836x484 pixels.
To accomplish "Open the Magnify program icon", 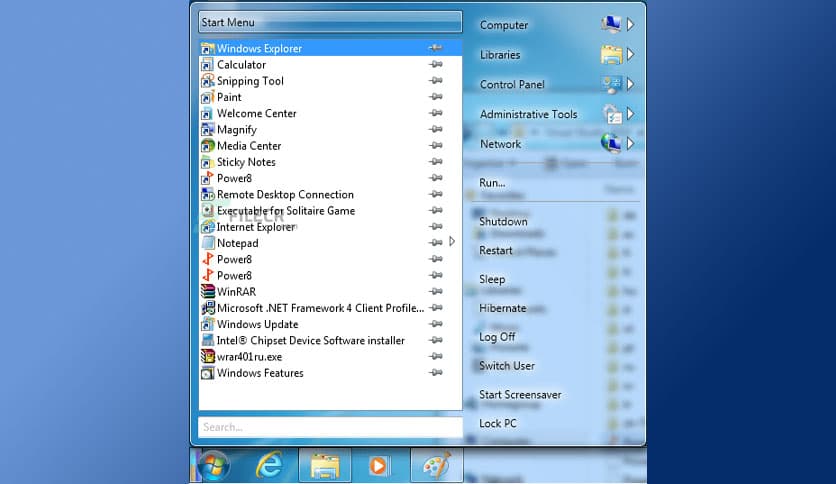I will [x=207, y=130].
